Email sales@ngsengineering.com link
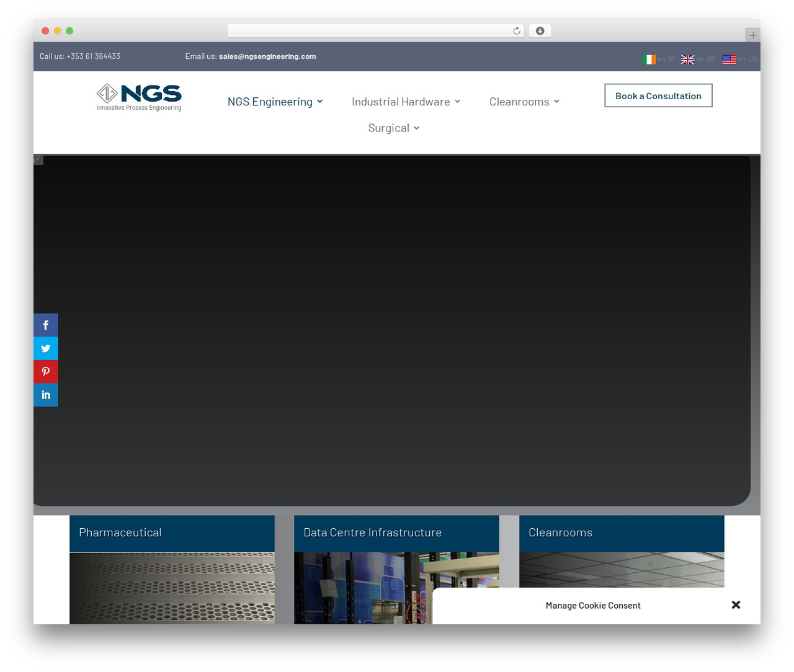Screen dimensions: 794x672 (267, 56)
